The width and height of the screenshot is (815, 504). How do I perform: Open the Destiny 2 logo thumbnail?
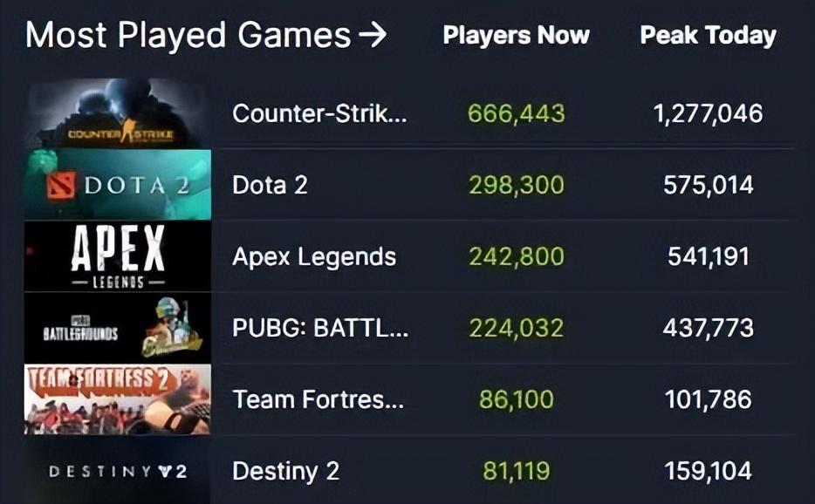tap(118, 471)
